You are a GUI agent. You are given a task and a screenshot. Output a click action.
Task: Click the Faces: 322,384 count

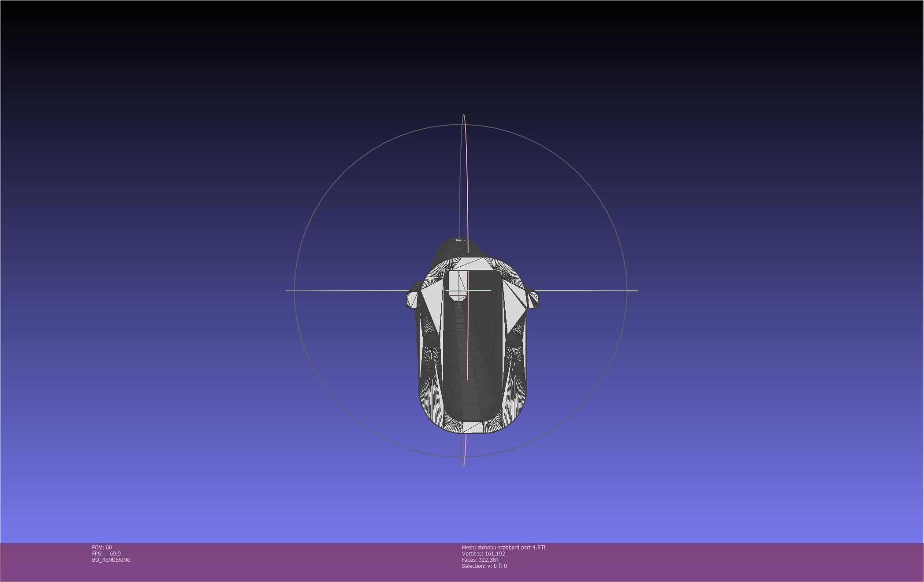coord(480,560)
